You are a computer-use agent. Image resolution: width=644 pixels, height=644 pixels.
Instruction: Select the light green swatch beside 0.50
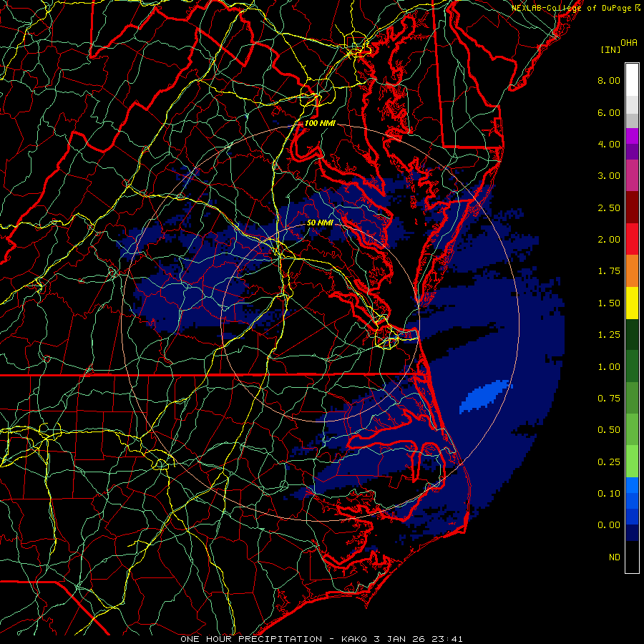coord(632,429)
